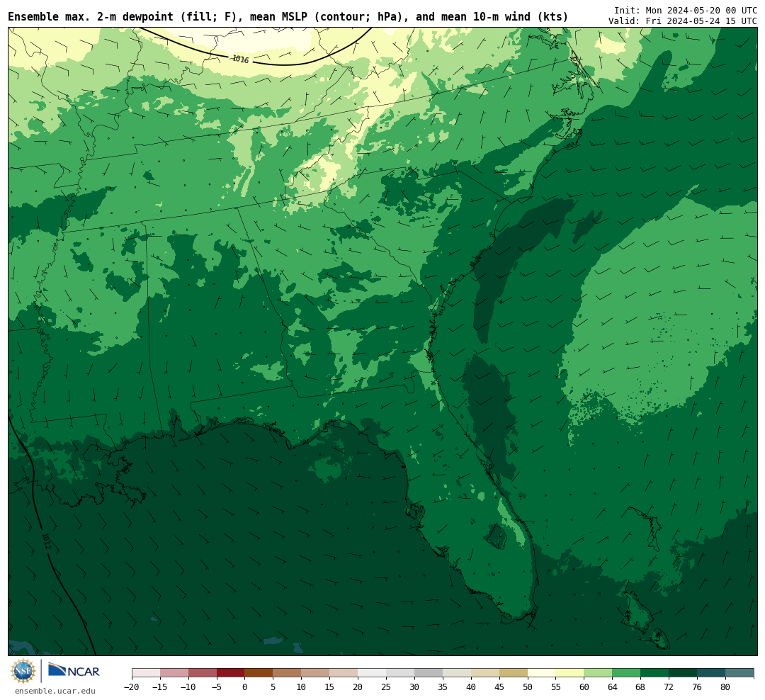Click the 1012 contour label

46,541
